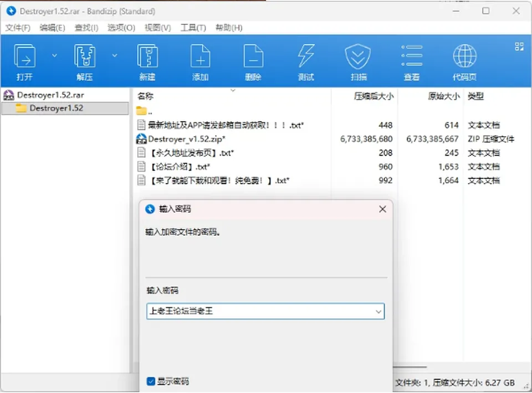Click the 解压 (Extract) toolbar icon
Screen dimensions: 532x393
coord(84,56)
